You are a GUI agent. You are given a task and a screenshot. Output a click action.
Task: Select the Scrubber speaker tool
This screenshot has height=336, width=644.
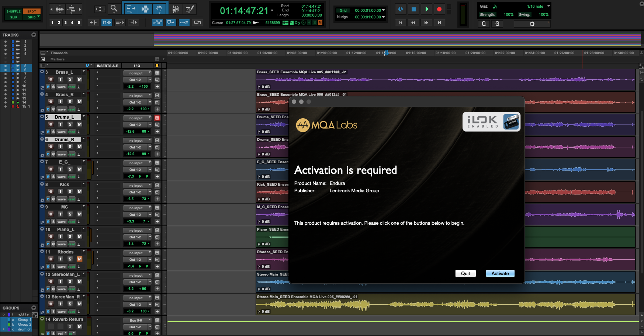coord(176,9)
